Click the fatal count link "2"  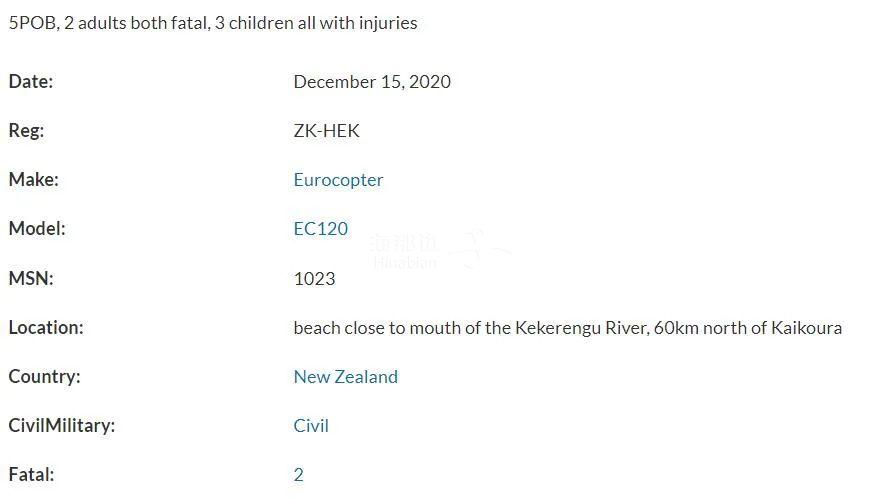(x=298, y=475)
